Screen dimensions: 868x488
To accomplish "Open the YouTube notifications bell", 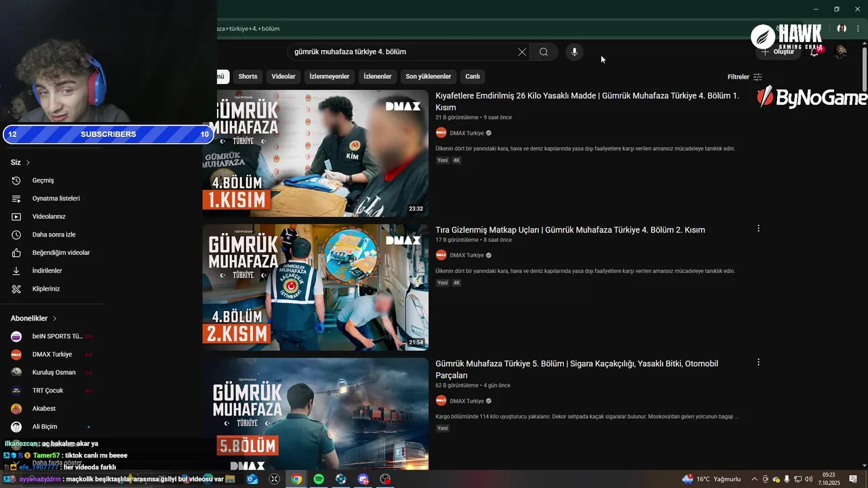I will point(814,52).
